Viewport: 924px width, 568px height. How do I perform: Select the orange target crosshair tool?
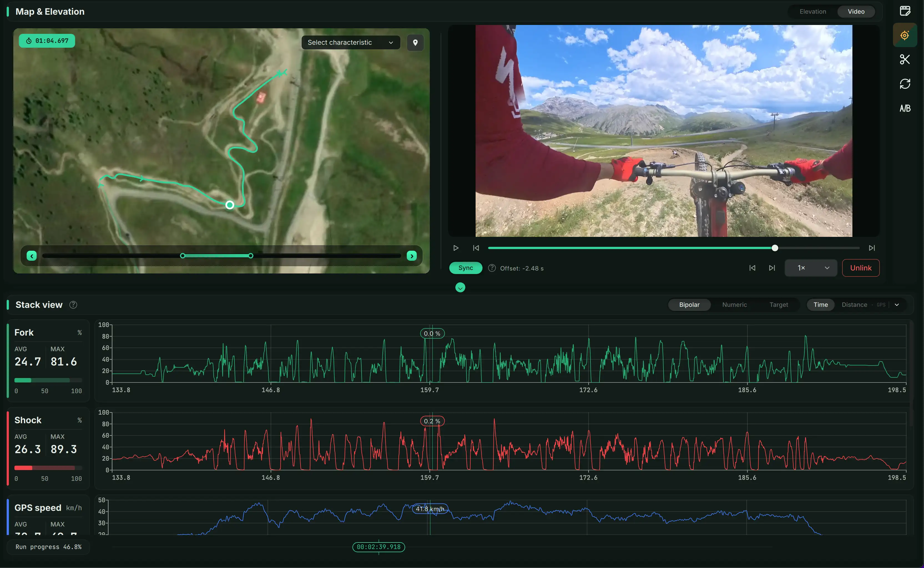point(905,35)
